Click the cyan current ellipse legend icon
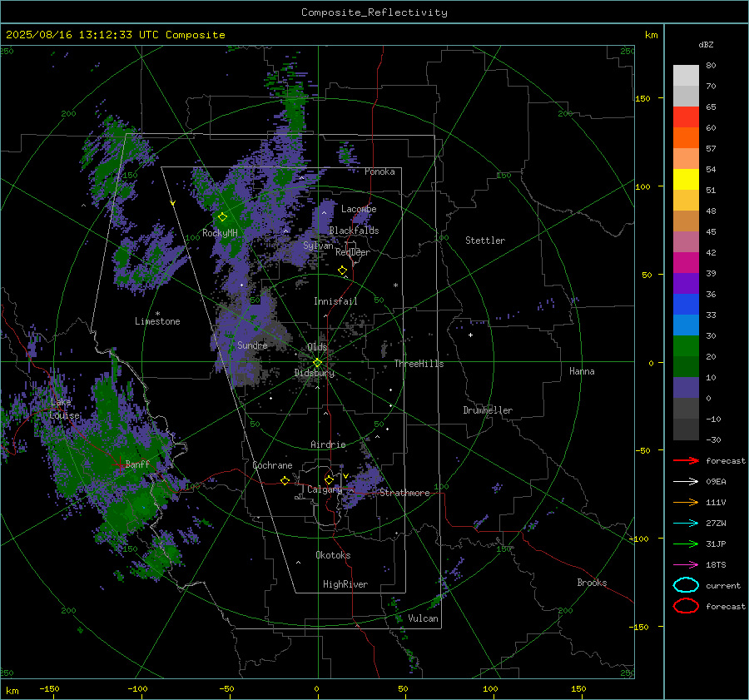749x700 pixels. tap(686, 585)
